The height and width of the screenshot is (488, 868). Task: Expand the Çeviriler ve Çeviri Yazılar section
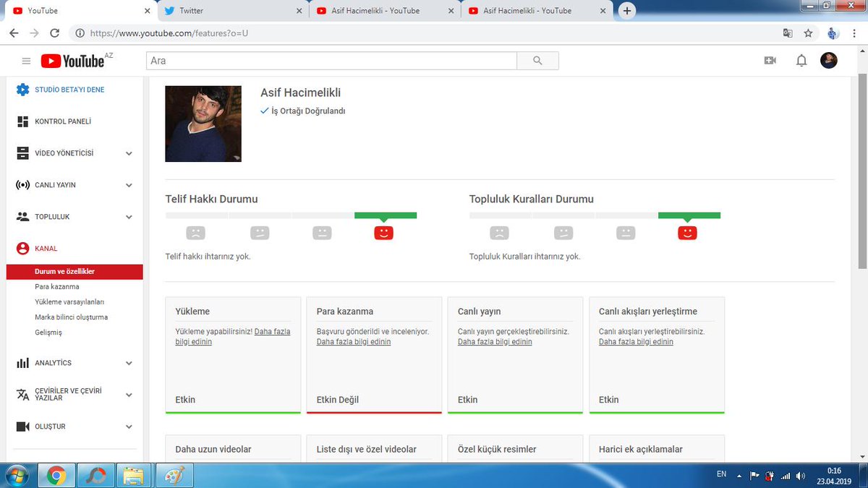(129, 395)
